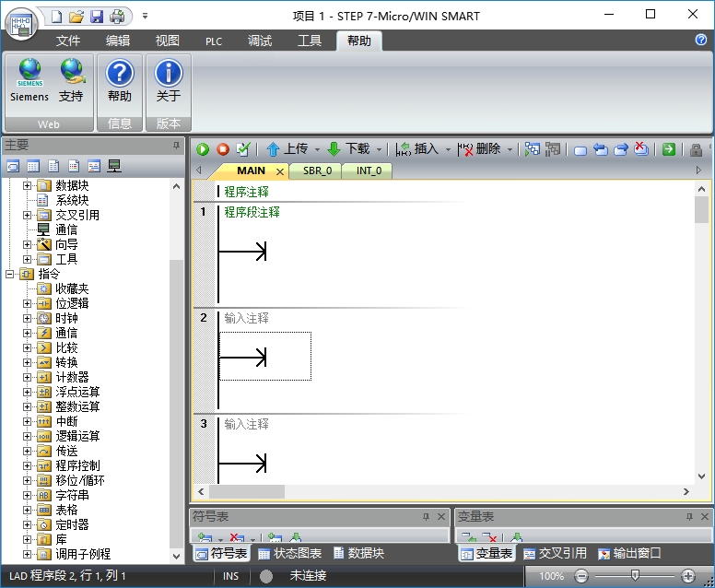Pin the 主要 navigation panel
715x588 pixels.
(x=176, y=146)
